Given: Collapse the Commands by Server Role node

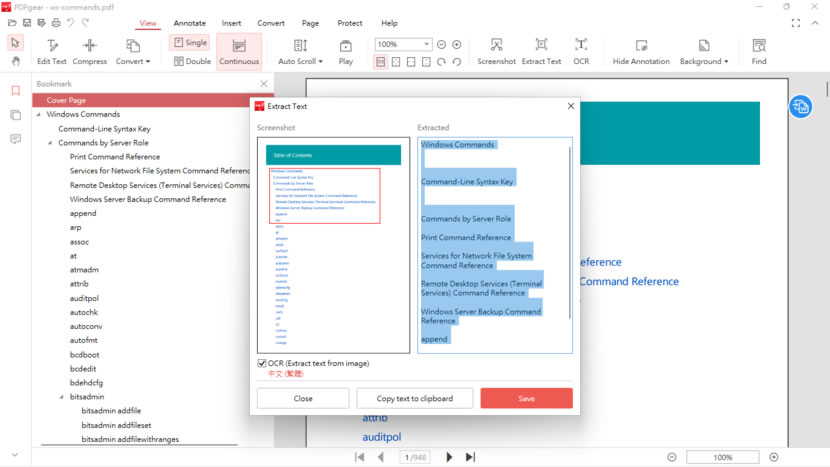Looking at the screenshot, I should (50, 143).
